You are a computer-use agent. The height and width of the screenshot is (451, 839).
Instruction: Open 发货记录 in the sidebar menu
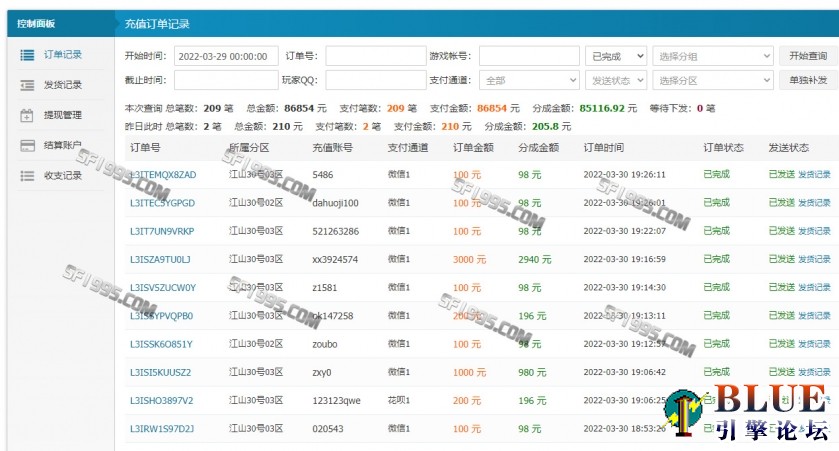coord(63,85)
